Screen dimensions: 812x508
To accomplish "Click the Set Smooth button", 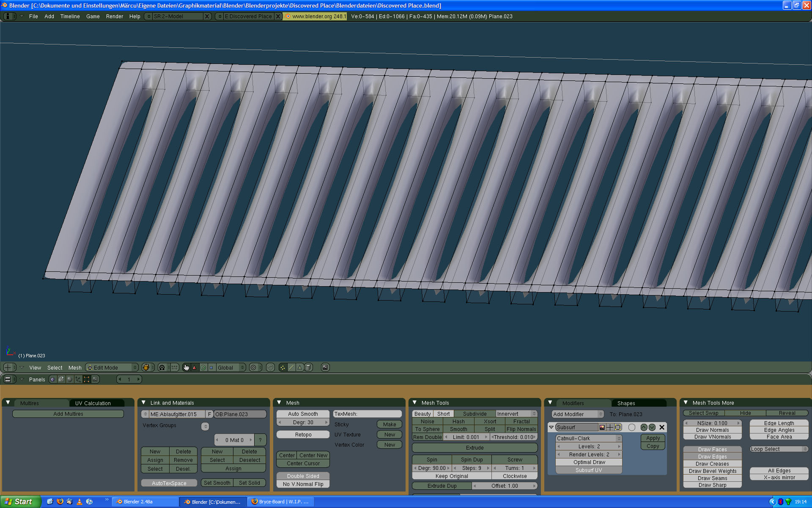I will 217,483.
